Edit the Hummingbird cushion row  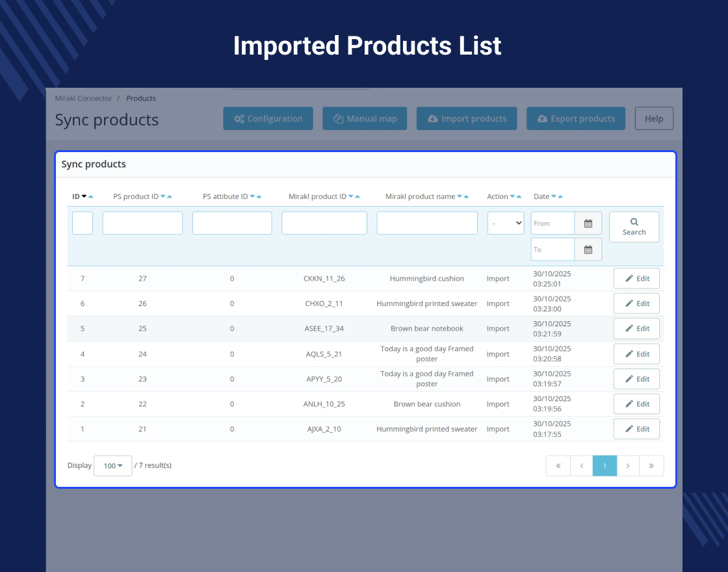636,279
